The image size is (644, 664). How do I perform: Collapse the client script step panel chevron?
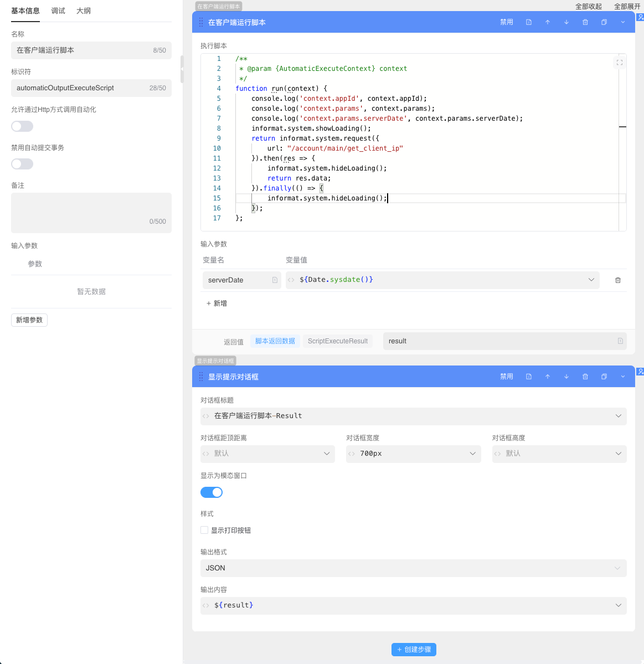[x=623, y=22]
